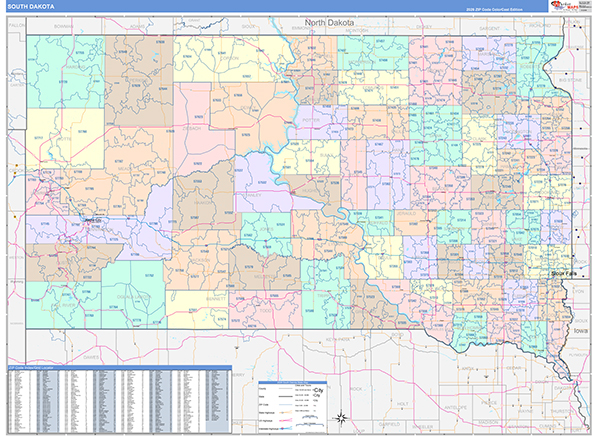Select the SPINK county label
Viewport: 600px width, 436px height.
tap(435, 136)
